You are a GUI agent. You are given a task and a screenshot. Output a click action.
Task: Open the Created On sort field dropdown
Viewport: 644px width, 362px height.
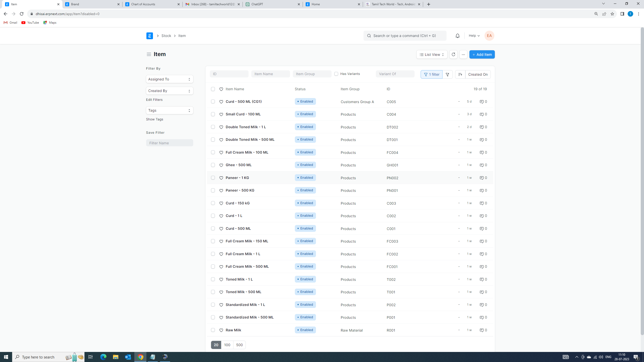[477, 74]
